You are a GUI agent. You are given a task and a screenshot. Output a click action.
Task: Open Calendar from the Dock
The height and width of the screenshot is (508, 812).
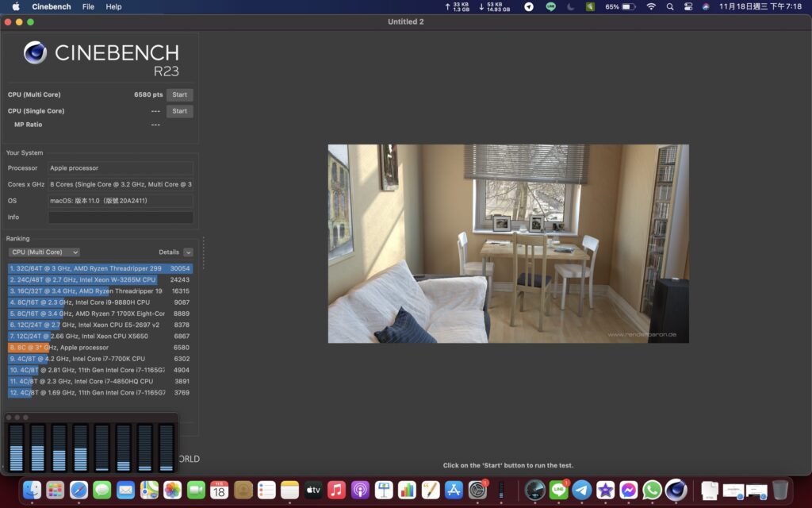pyautogui.click(x=219, y=490)
